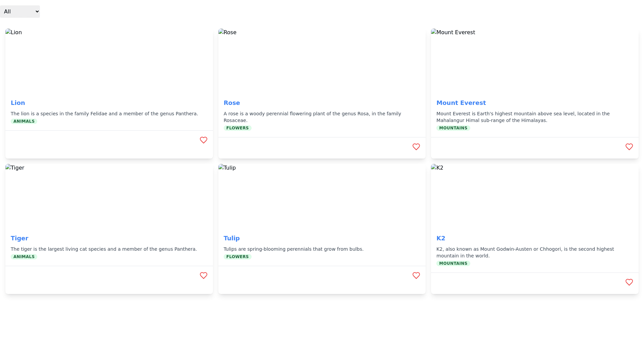
Task: Like Mount Everest with heart icon
Action: pos(629,147)
